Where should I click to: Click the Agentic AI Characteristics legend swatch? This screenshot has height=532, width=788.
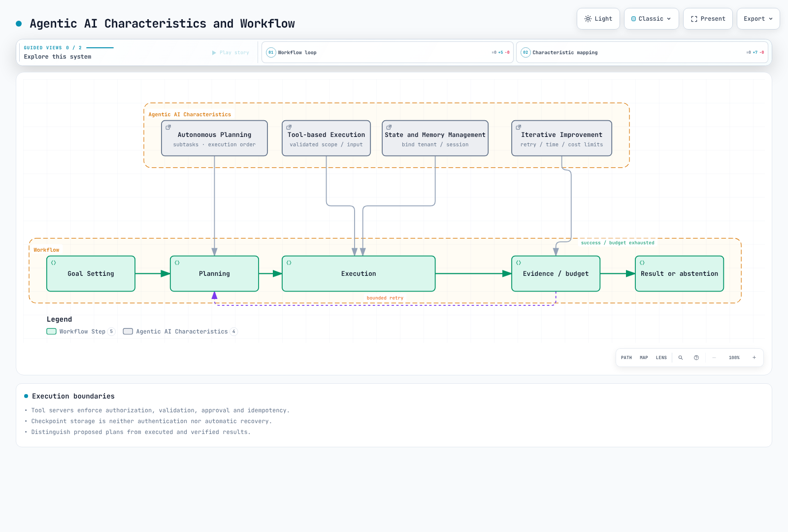[128, 332]
